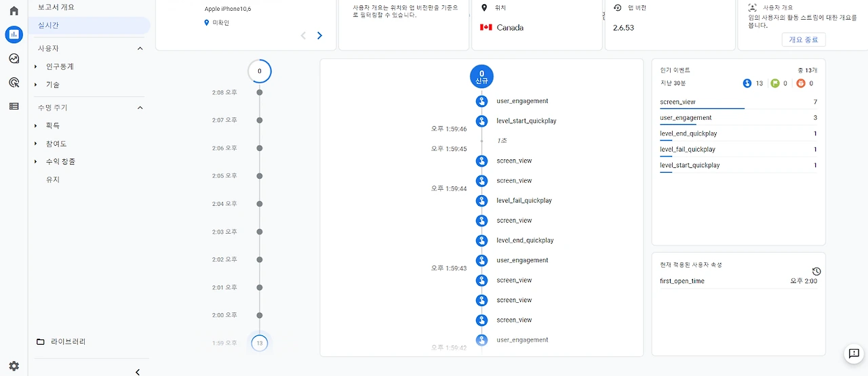Click the 사용자 개요 person icon

point(752,7)
